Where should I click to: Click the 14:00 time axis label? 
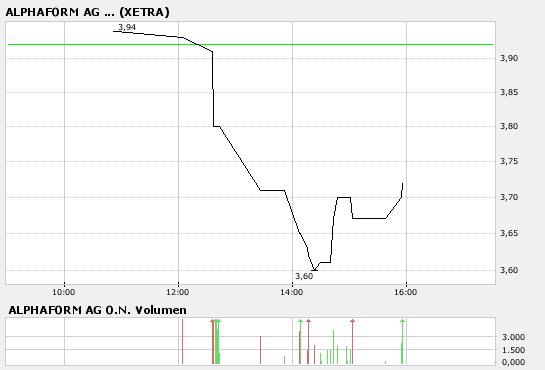pyautogui.click(x=292, y=292)
